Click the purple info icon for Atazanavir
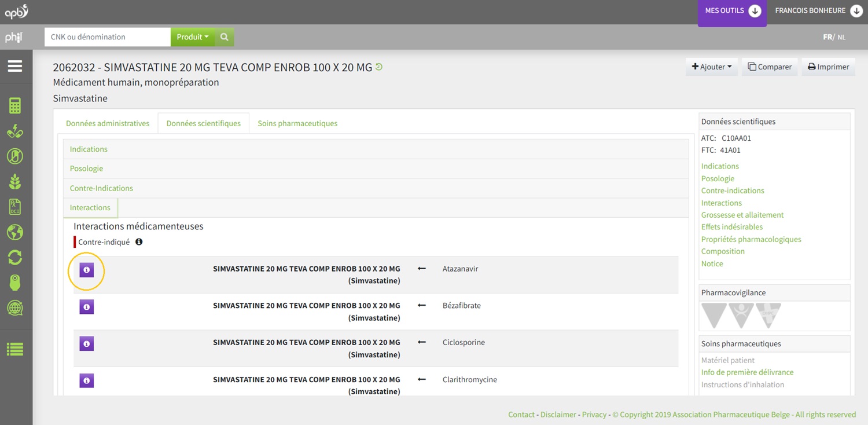The height and width of the screenshot is (425, 868). [x=86, y=270]
